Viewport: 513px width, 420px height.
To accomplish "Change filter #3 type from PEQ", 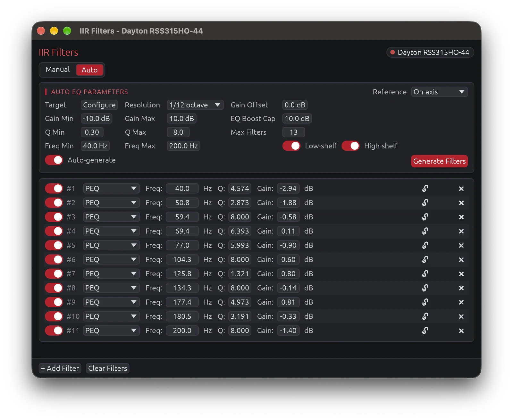I will click(111, 217).
